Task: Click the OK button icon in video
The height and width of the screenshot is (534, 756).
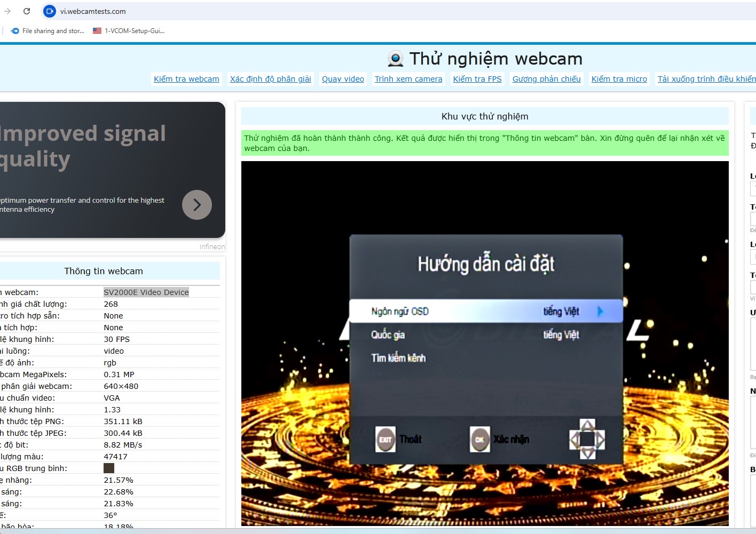Action: pos(479,440)
